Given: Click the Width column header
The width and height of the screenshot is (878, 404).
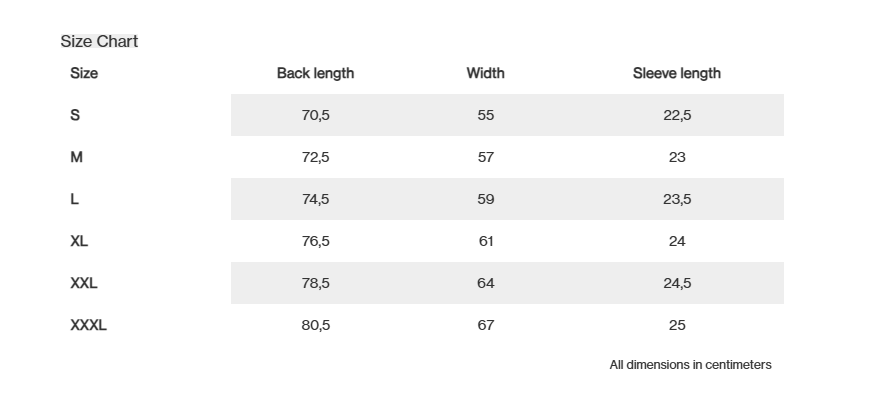Looking at the screenshot, I should tap(485, 73).
